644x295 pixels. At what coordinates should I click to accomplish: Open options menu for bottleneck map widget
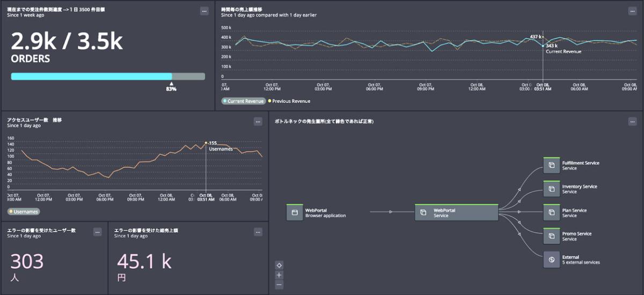[x=632, y=122]
